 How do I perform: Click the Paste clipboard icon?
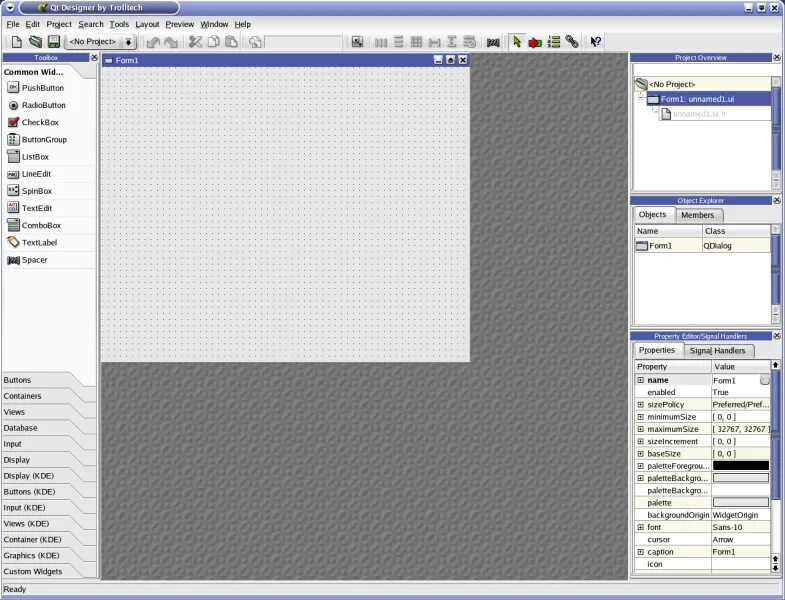pos(231,42)
